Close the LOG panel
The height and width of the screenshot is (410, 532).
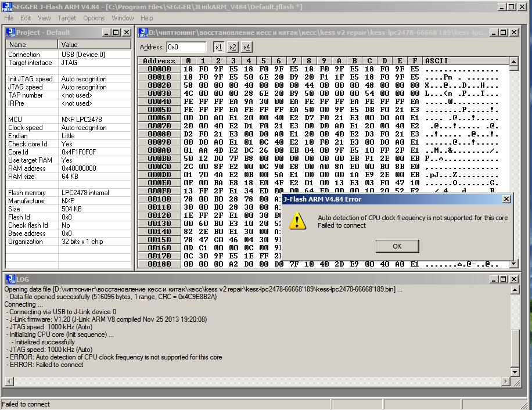(514, 279)
